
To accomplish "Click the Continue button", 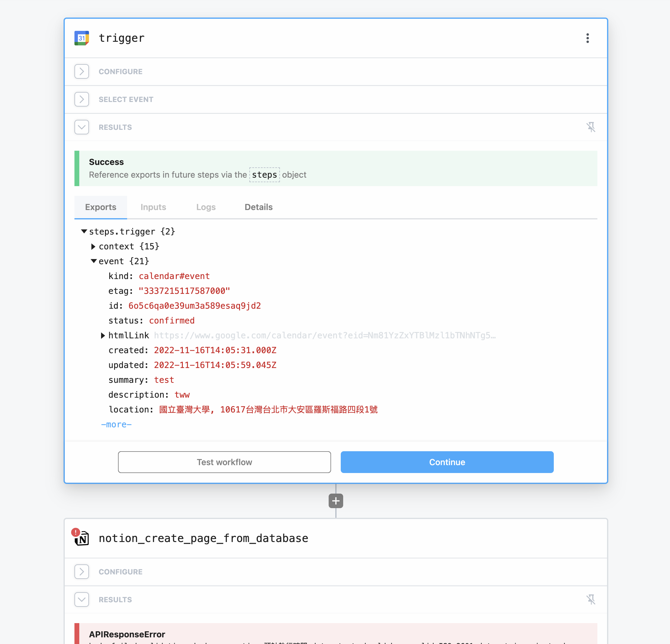I will [x=447, y=462].
